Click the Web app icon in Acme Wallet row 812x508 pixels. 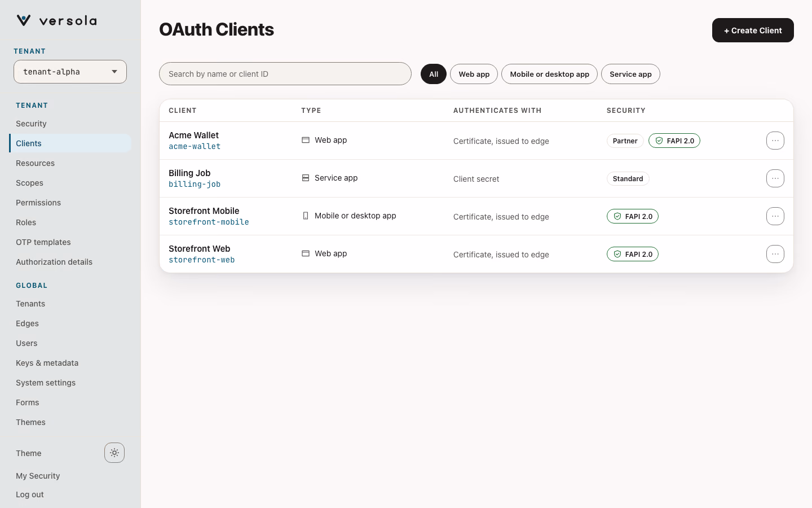[306, 140]
